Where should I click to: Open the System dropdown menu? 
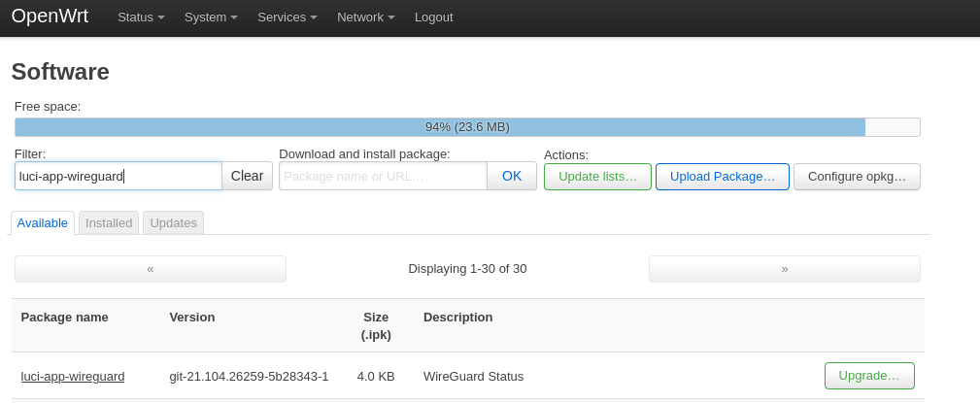point(211,17)
